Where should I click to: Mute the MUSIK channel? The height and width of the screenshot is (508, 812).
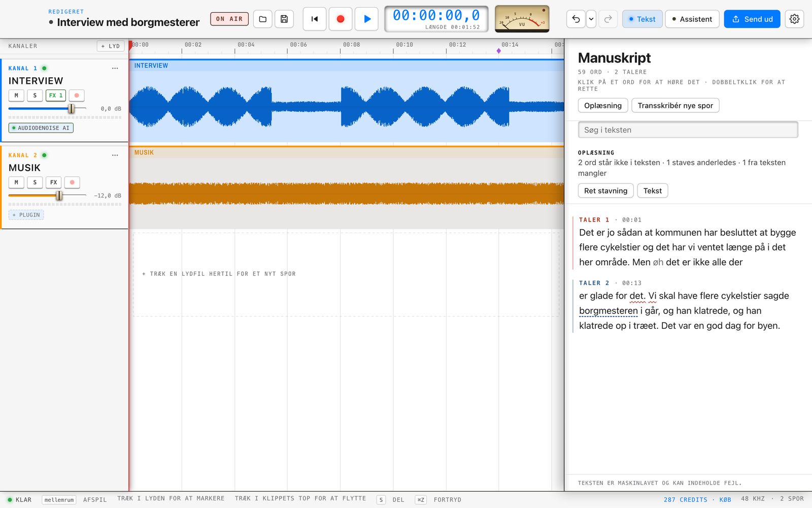point(16,182)
